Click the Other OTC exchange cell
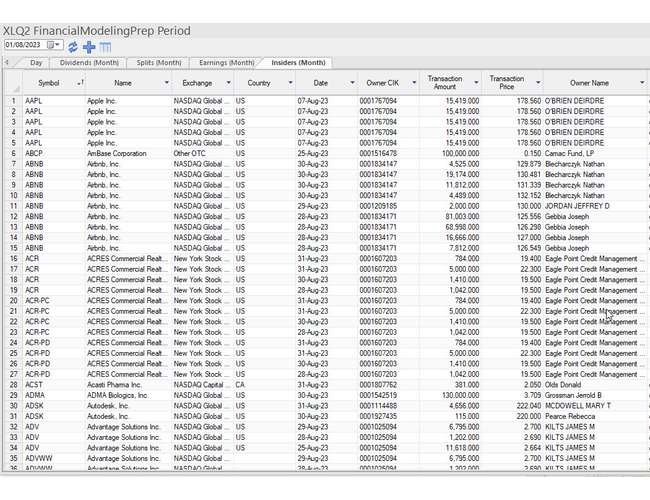 tap(203, 153)
